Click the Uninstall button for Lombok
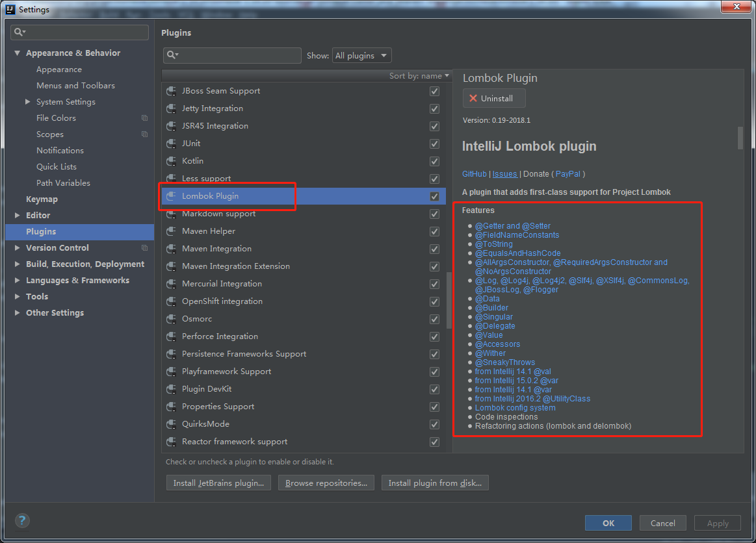Image resolution: width=756 pixels, height=543 pixels. click(x=494, y=98)
